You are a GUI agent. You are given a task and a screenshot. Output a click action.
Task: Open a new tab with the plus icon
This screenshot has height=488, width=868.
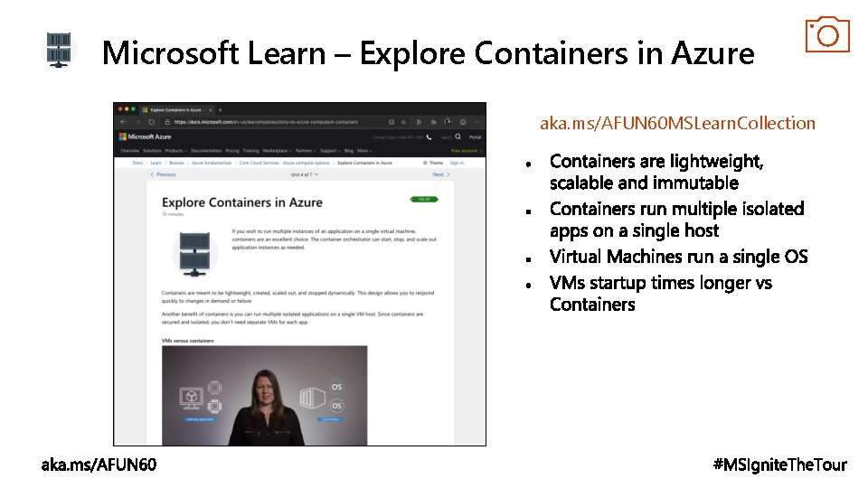tap(220, 110)
